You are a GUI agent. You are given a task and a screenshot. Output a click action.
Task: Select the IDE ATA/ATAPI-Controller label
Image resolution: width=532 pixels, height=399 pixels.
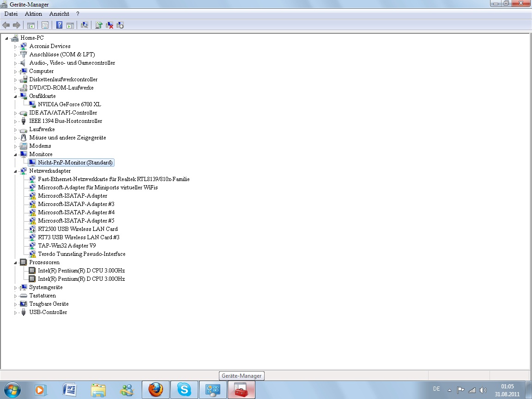pyautogui.click(x=63, y=113)
